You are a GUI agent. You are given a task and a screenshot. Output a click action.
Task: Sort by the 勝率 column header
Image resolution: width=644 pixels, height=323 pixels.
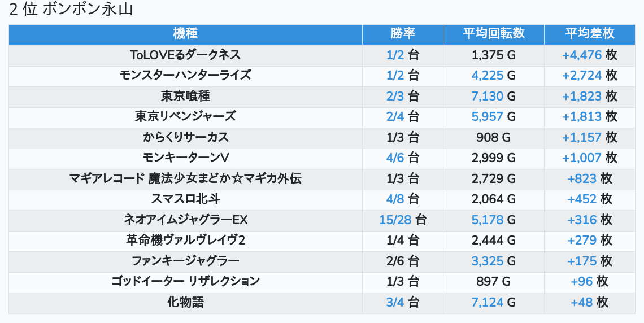click(x=403, y=34)
